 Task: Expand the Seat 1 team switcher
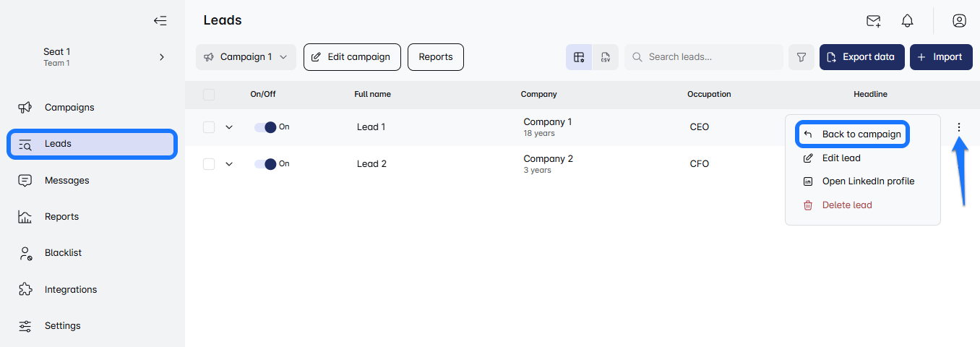(162, 57)
